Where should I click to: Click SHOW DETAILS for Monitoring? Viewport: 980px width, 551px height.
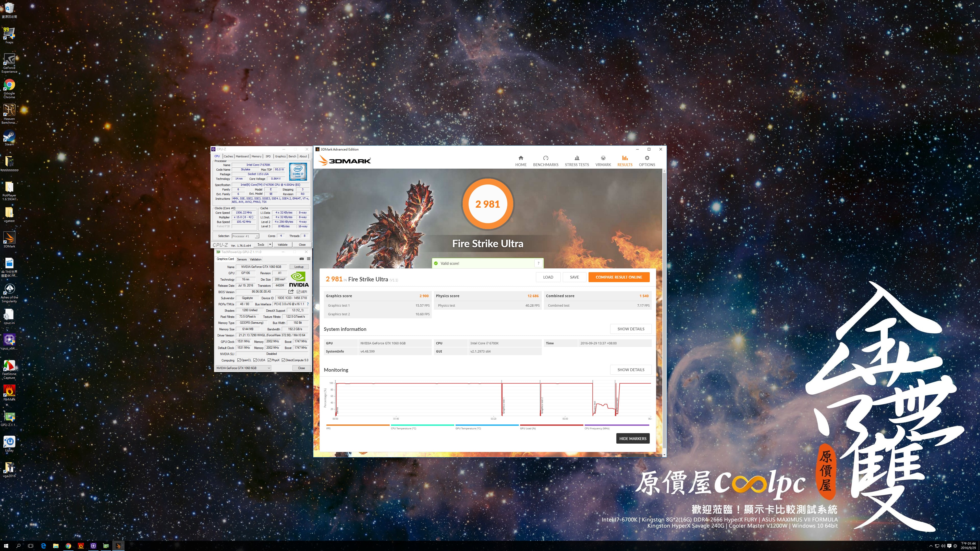[x=631, y=370]
